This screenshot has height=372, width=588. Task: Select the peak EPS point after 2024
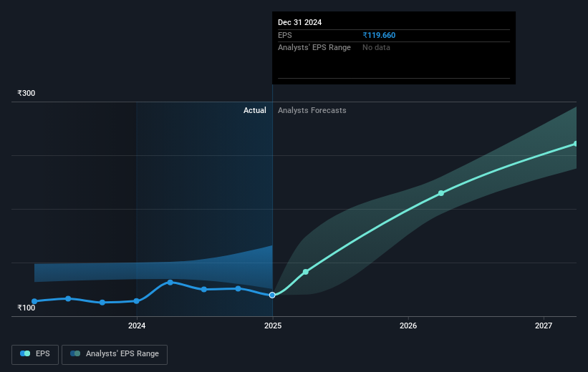[x=170, y=282]
